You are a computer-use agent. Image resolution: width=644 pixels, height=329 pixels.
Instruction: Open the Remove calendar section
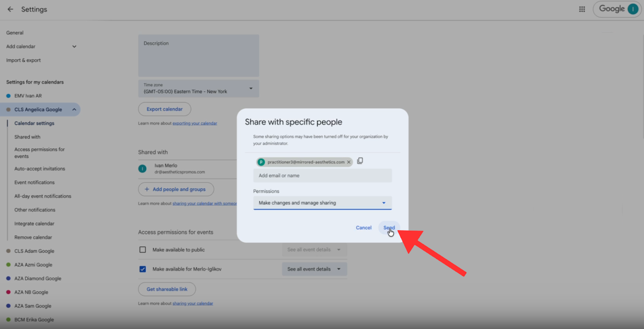[x=33, y=237]
